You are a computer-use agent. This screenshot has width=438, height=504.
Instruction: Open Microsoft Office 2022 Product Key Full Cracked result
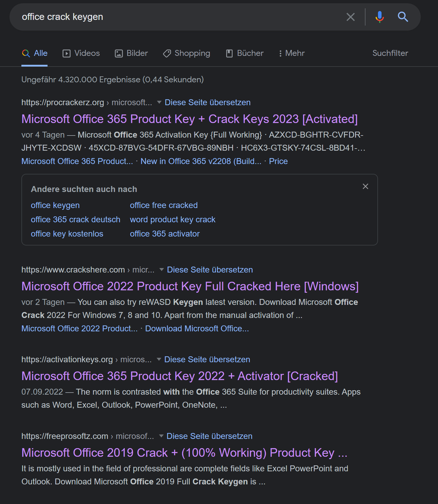[190, 286]
